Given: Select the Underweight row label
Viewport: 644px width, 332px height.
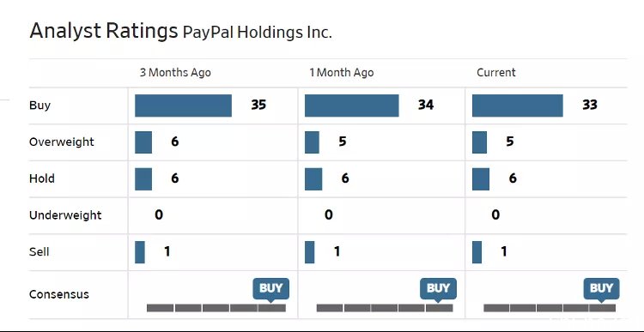Looking at the screenshot, I should (65, 215).
